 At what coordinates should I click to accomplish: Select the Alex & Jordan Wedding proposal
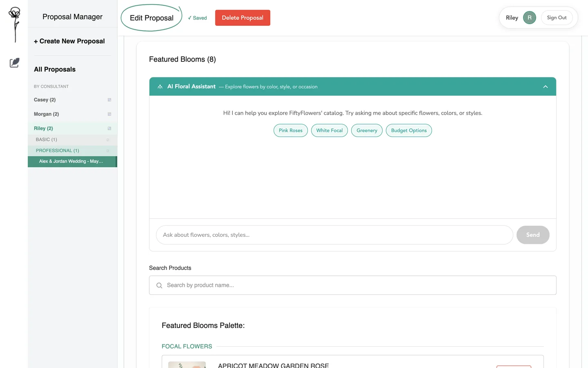coord(72,162)
